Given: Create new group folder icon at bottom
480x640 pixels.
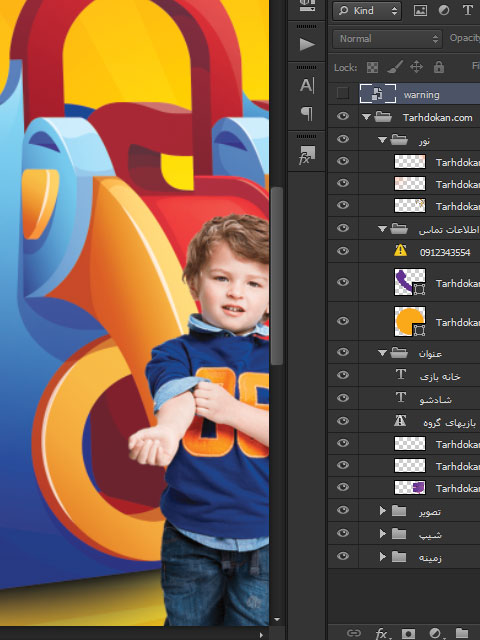Looking at the screenshot, I should coord(462,633).
